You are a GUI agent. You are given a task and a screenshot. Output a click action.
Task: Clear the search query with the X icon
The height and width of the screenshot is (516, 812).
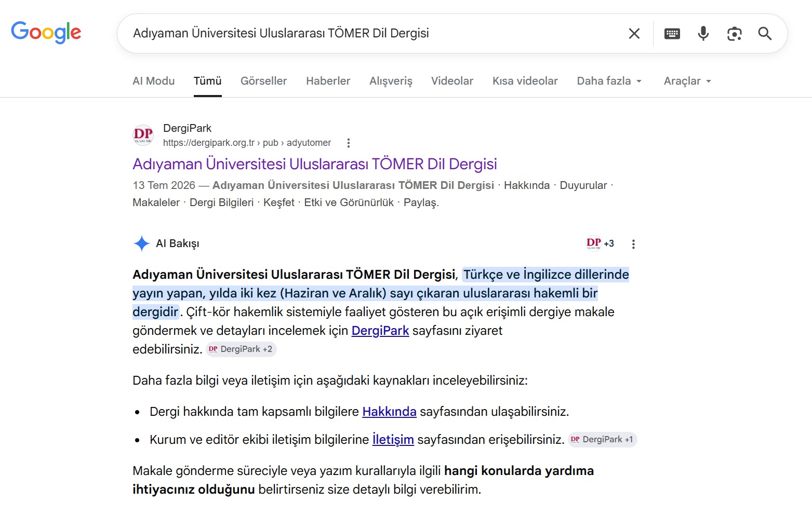pyautogui.click(x=634, y=34)
